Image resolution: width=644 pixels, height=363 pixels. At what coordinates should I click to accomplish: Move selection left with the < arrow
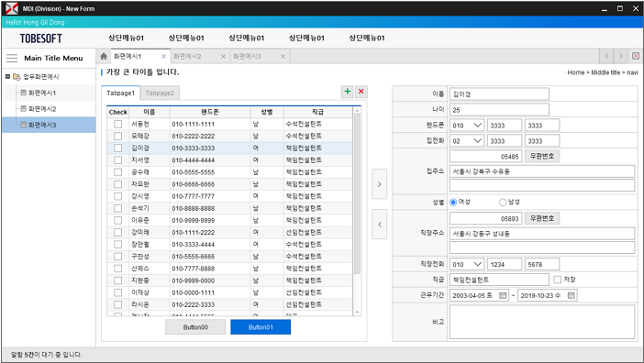(380, 225)
